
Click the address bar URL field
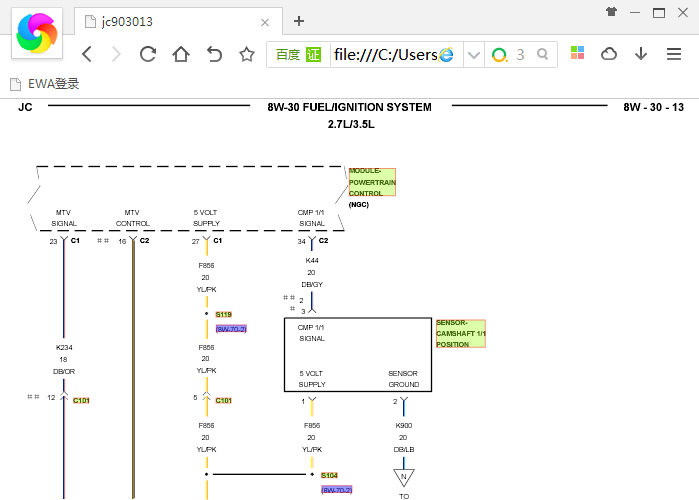[x=386, y=55]
